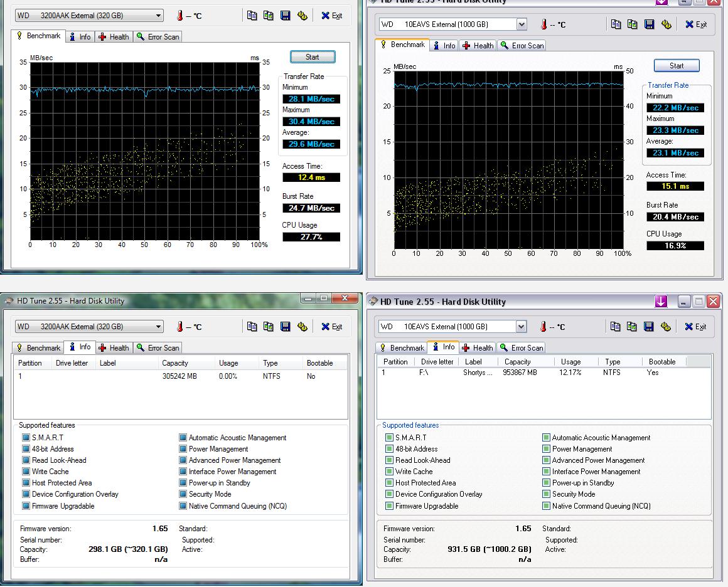This screenshot has width=728, height=587.
Task: Open options icon in 1000 GB benchmark window
Action: tap(666, 24)
